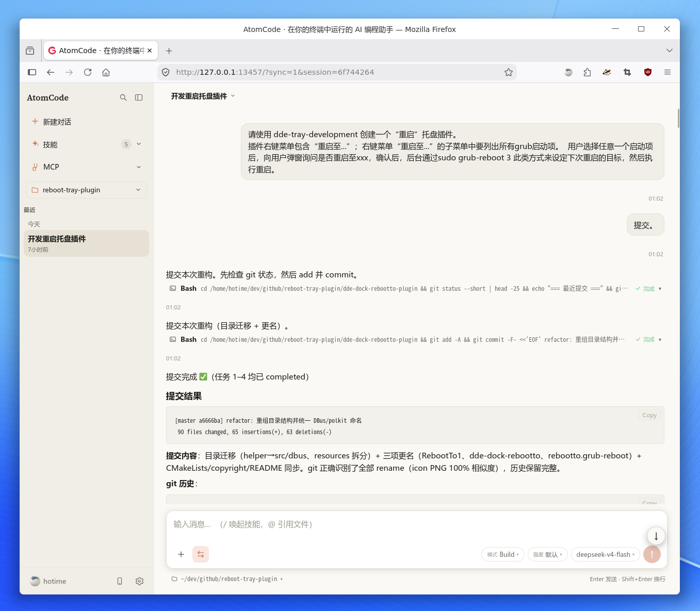Click the plus attach icon in input box
The width and height of the screenshot is (700, 611).
(x=181, y=554)
